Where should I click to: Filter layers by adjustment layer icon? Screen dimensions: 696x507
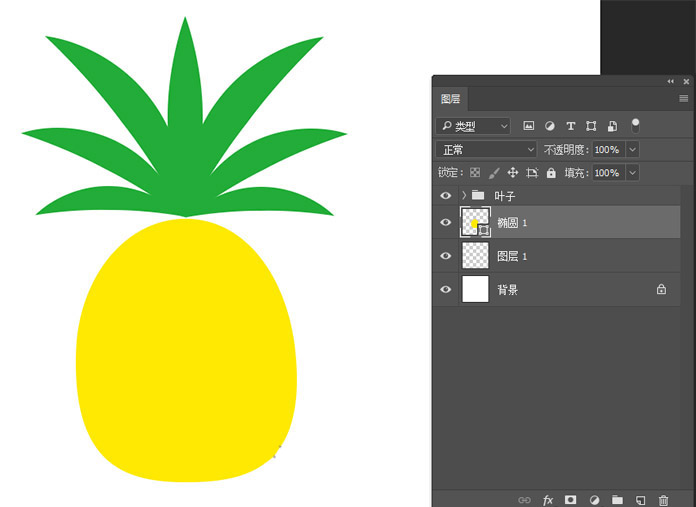(550, 126)
